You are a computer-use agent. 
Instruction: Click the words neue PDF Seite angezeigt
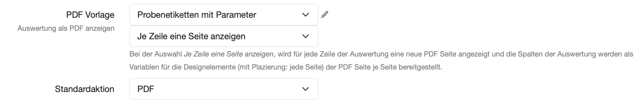pyautogui.click(x=448, y=54)
